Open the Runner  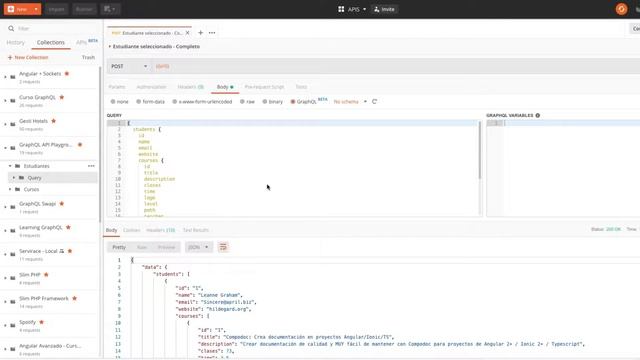click(84, 9)
